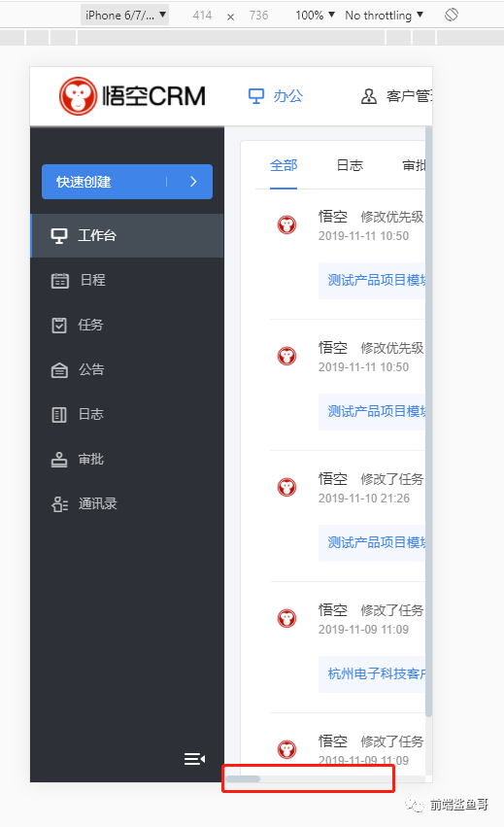The width and height of the screenshot is (504, 827).
Task: Click the 日志 journal icon
Action: 59,415
